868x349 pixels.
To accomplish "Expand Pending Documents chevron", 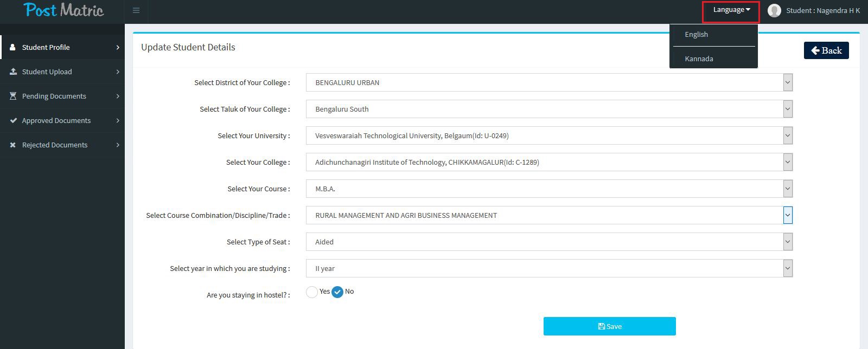I will pos(118,96).
